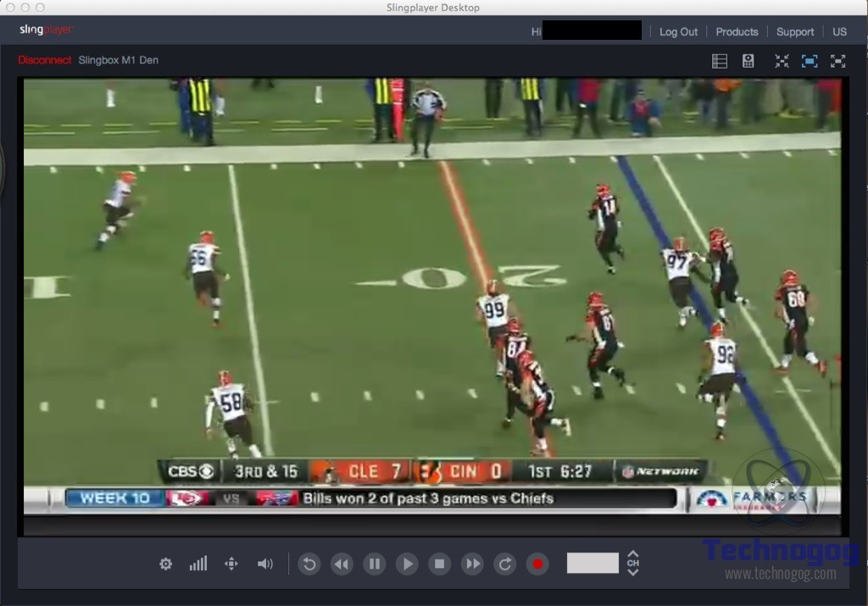Open the Support link
Screen dimensions: 868x606
pos(795,31)
